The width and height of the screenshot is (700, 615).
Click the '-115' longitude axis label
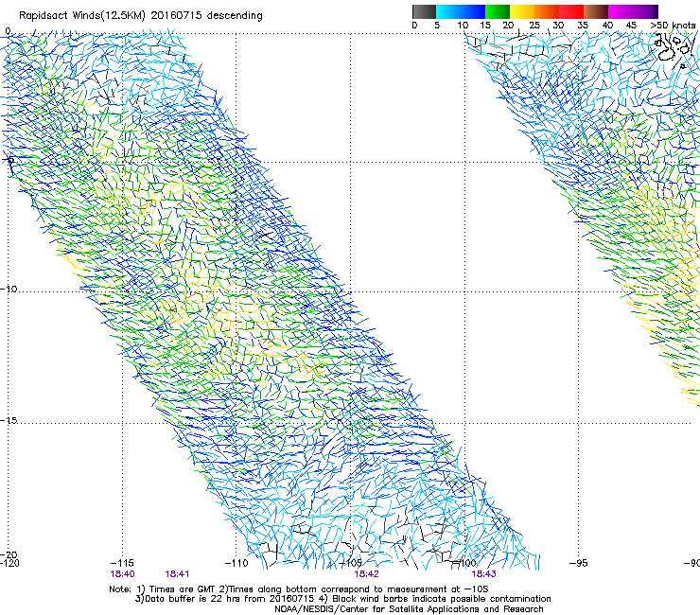[121, 563]
